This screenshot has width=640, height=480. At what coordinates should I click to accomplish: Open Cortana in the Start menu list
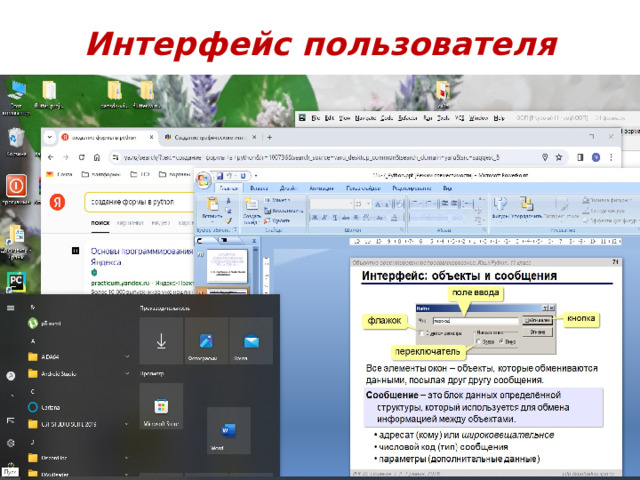click(x=44, y=407)
